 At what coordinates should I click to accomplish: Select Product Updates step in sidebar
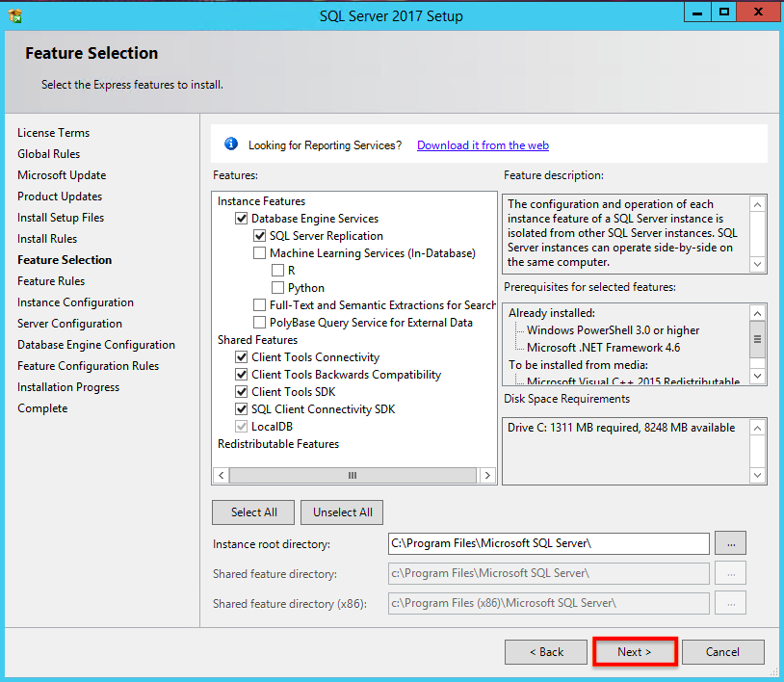[x=60, y=197]
